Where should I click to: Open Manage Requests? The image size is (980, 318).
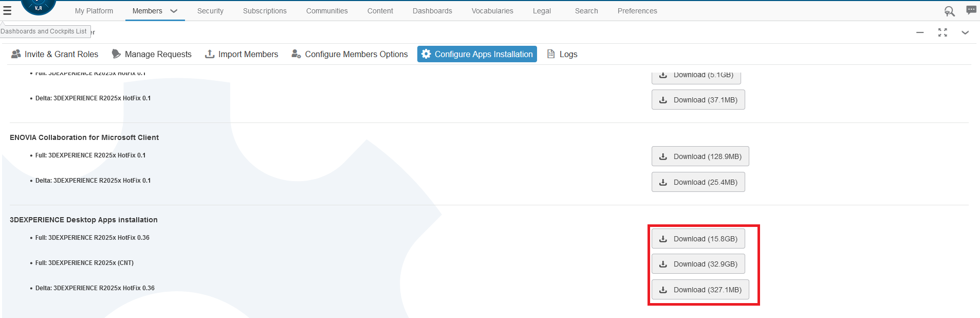[x=152, y=54]
